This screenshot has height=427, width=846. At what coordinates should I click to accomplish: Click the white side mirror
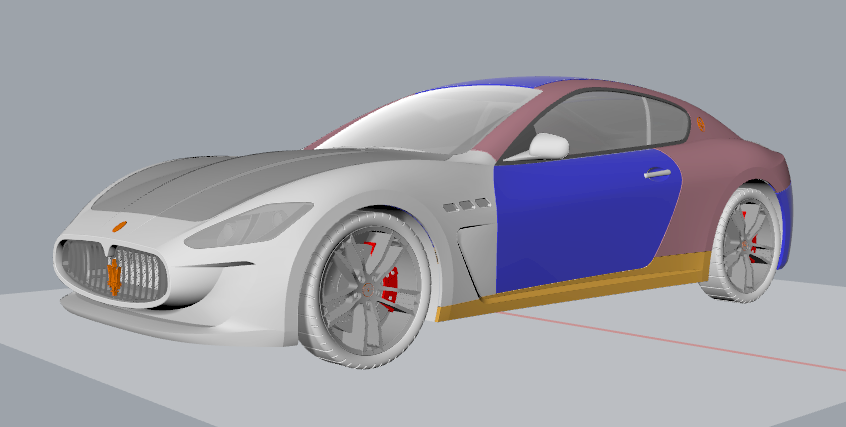[548, 146]
